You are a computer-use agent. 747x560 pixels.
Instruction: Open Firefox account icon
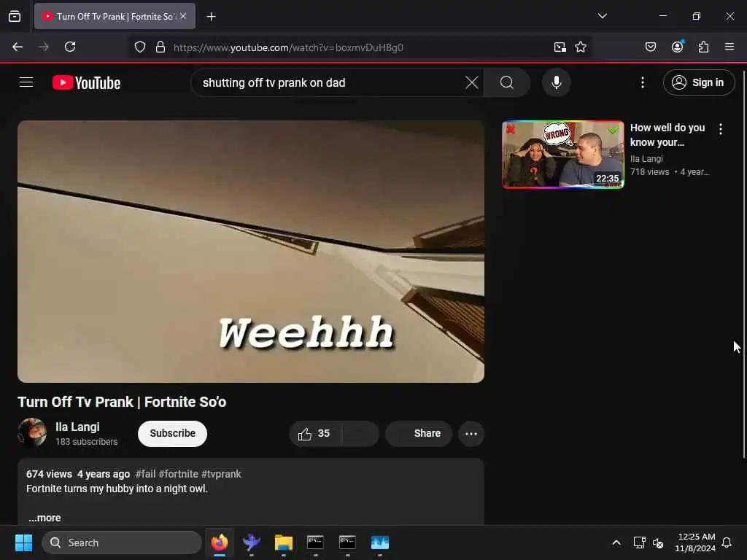point(677,47)
